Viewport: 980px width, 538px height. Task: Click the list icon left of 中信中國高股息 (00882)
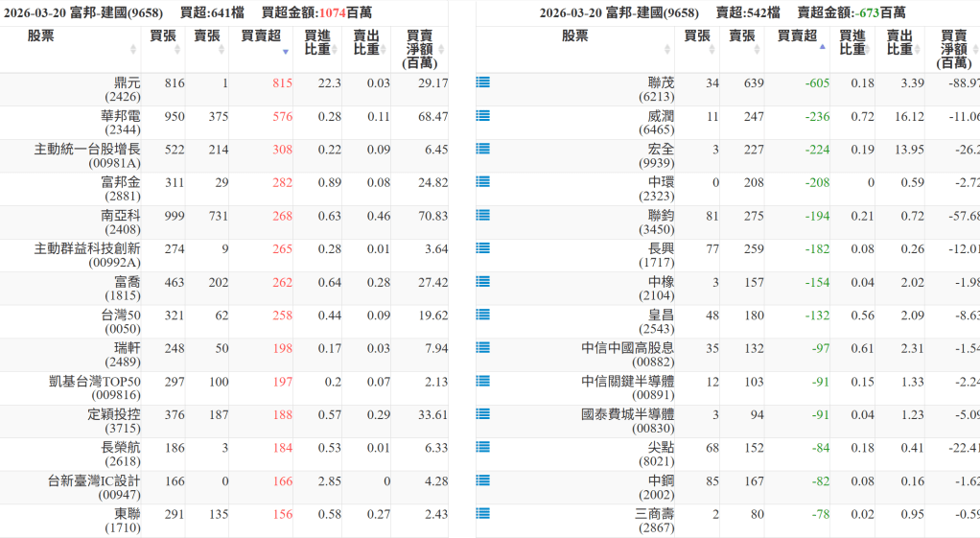coord(483,348)
